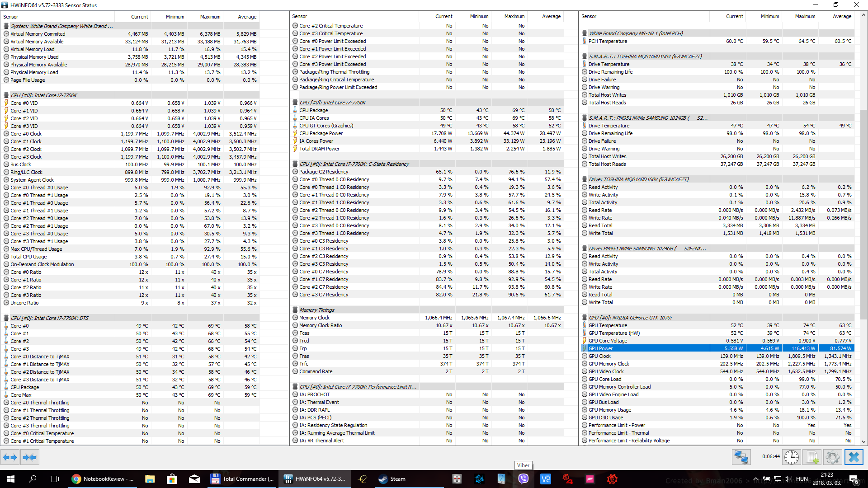This screenshot has width=868, height=488.
Task: Select the Memory Timings section header
Action: point(427,310)
